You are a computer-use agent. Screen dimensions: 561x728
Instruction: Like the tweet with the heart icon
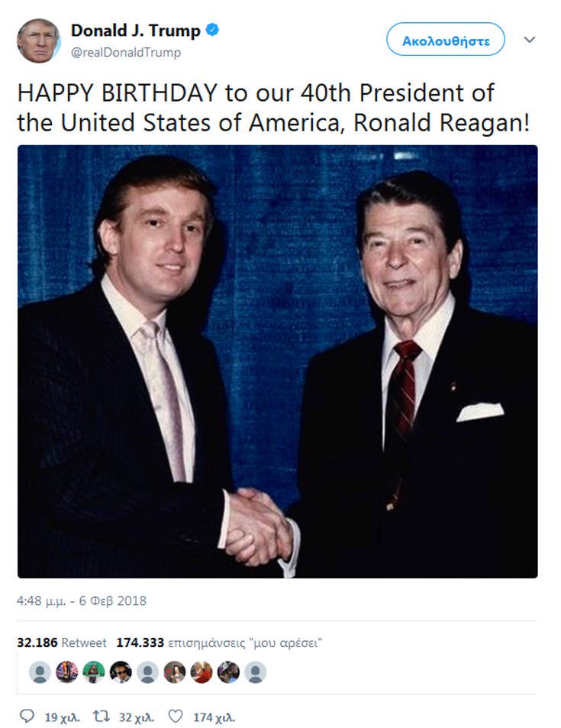176,717
